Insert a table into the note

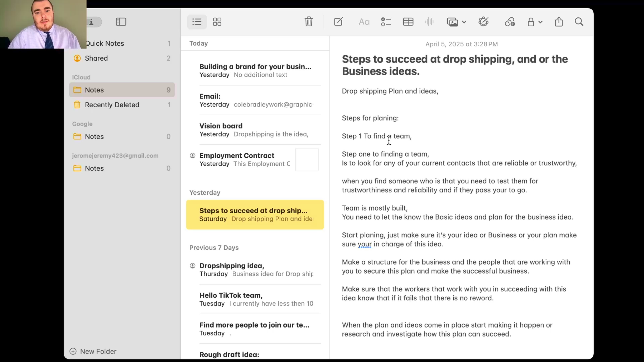click(408, 22)
